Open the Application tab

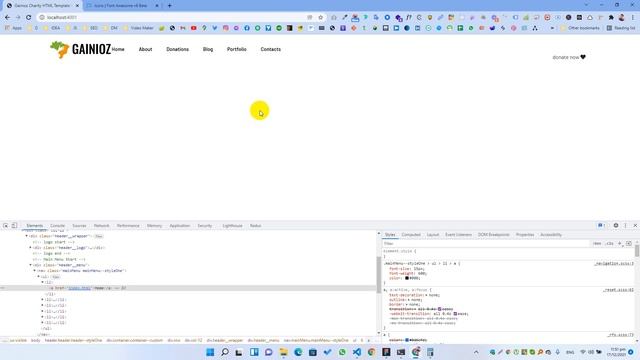180,226
